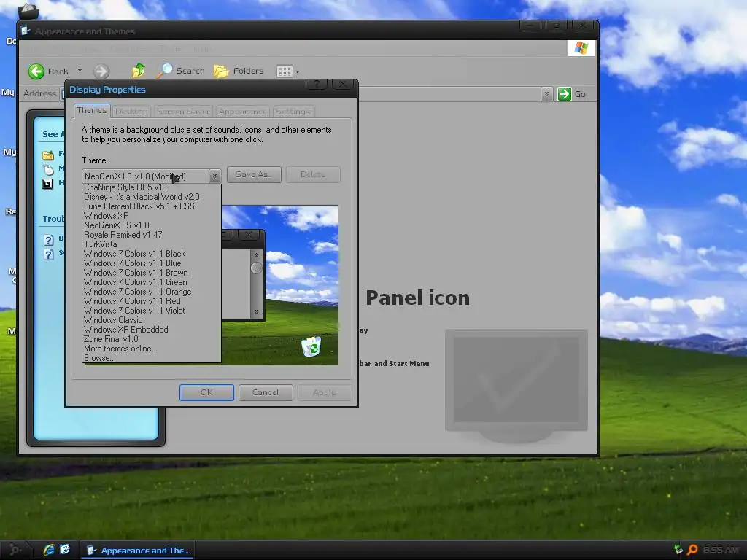Choose More themes online option
Viewport: 747px width, 560px height.
click(152, 349)
